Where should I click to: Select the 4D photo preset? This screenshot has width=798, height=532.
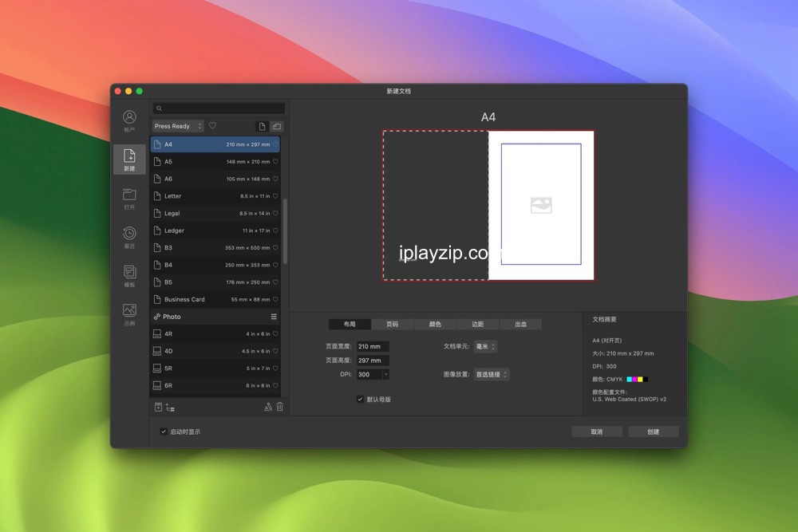215,352
